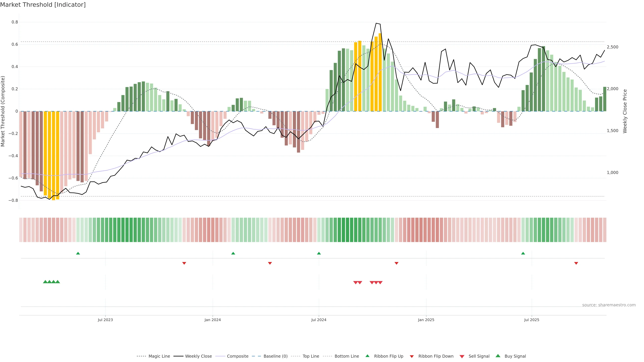Click the first Ribbon Flip Down marker
The width and height of the screenshot is (644, 362).
(x=184, y=263)
